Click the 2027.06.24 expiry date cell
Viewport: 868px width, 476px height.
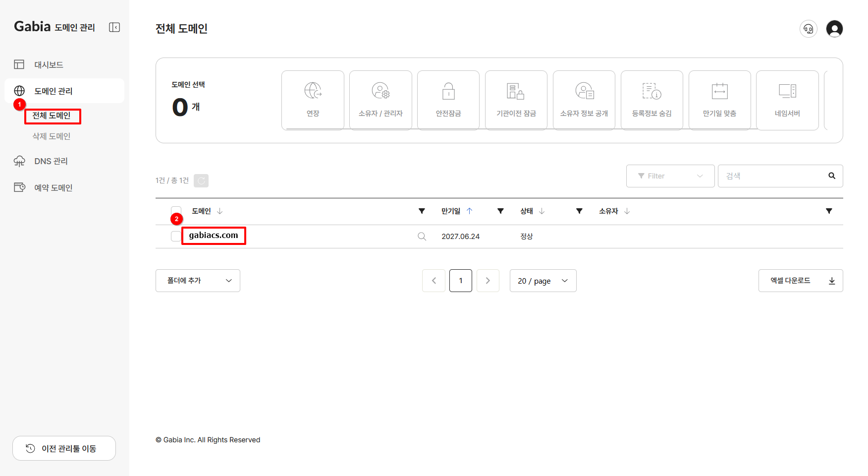pyautogui.click(x=461, y=237)
